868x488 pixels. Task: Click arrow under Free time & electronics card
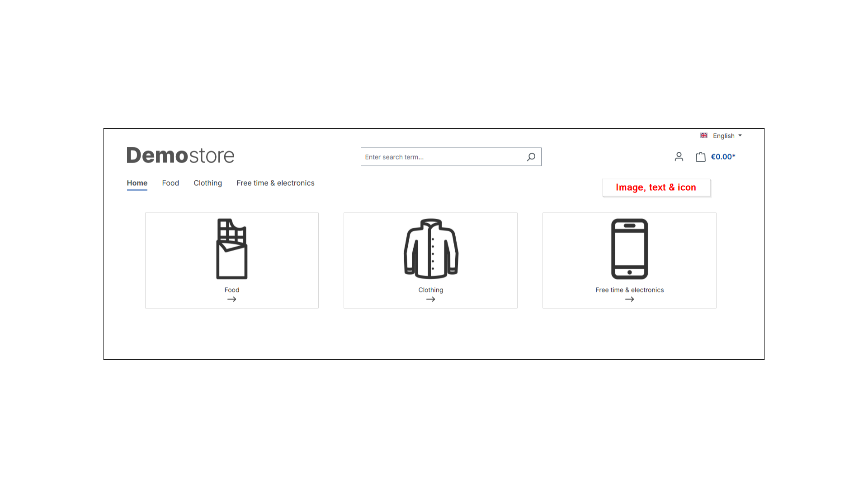630,299
